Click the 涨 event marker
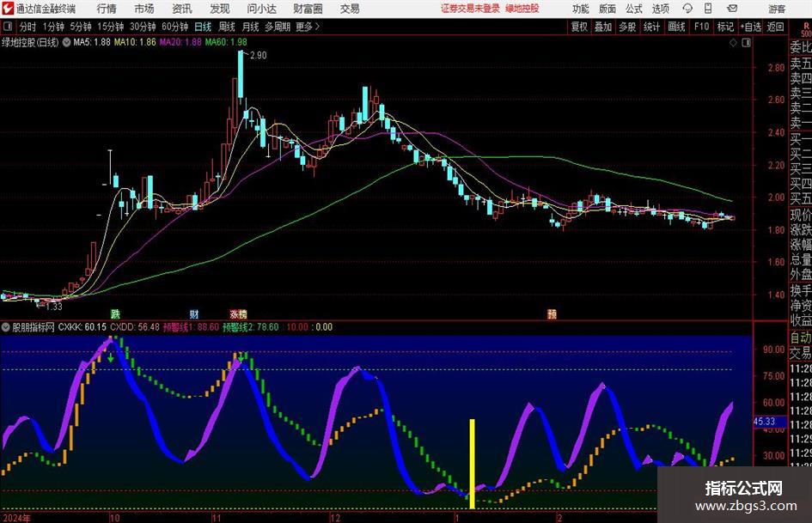This screenshot has height=523, width=812. [x=235, y=313]
